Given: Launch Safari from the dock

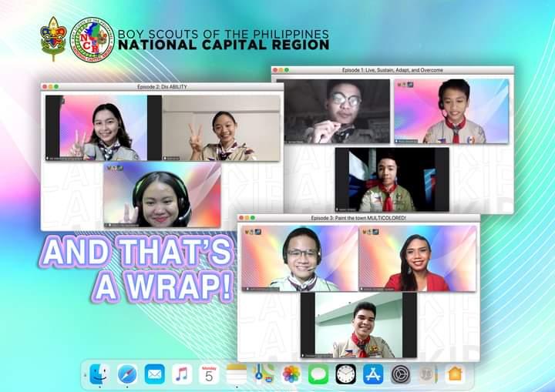Looking at the screenshot, I should [127, 374].
